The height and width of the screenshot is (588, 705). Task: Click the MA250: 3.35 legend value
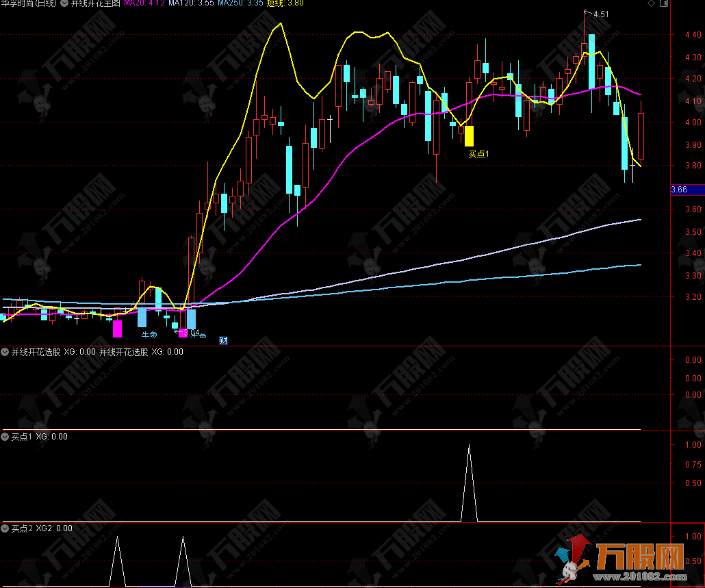240,3
